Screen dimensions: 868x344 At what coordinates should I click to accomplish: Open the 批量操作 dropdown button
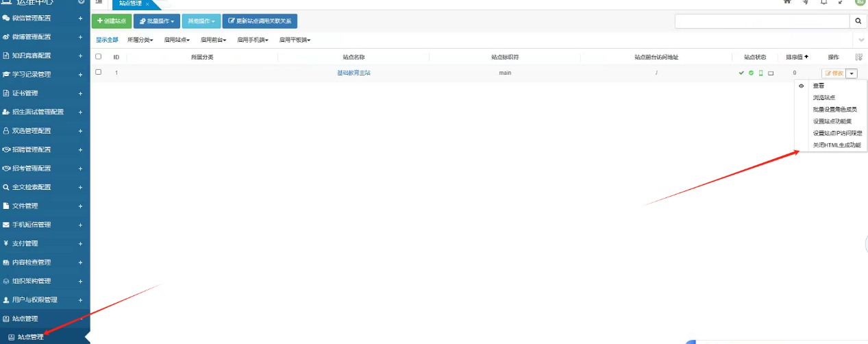[156, 21]
